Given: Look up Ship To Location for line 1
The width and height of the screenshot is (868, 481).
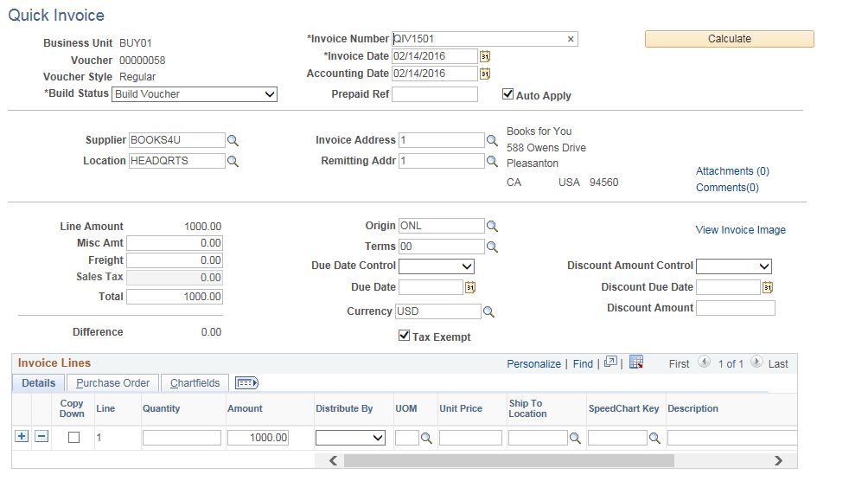Looking at the screenshot, I should pyautogui.click(x=575, y=439).
